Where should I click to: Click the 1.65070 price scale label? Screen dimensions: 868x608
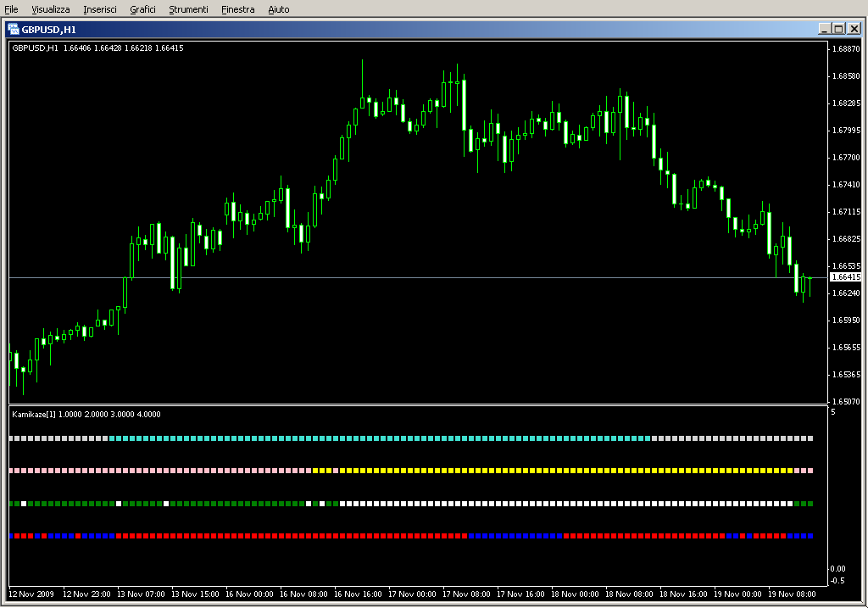click(847, 401)
